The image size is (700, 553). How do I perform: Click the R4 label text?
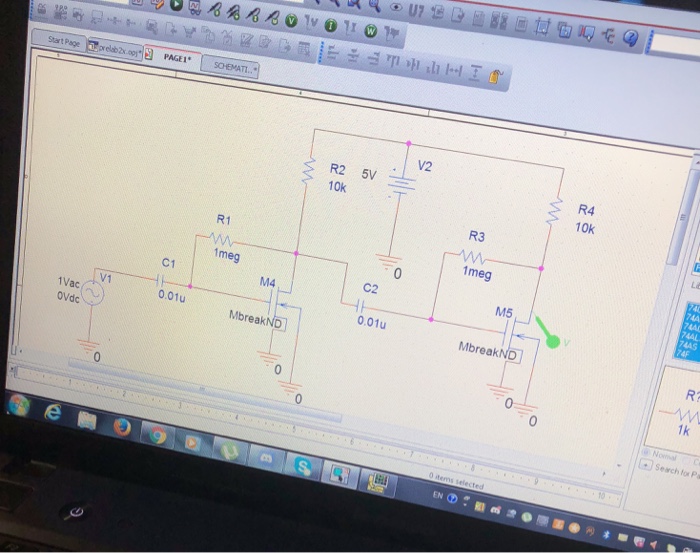587,210
